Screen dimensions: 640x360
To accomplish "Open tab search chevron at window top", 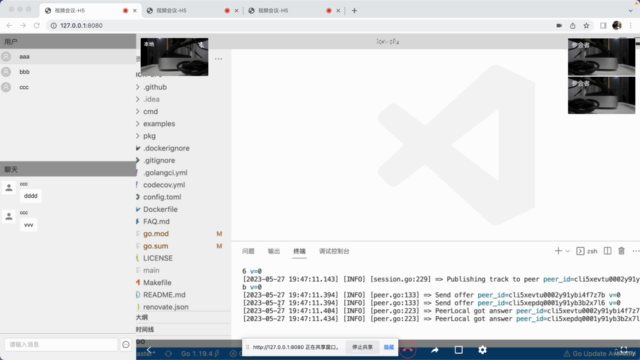I will click(x=631, y=11).
